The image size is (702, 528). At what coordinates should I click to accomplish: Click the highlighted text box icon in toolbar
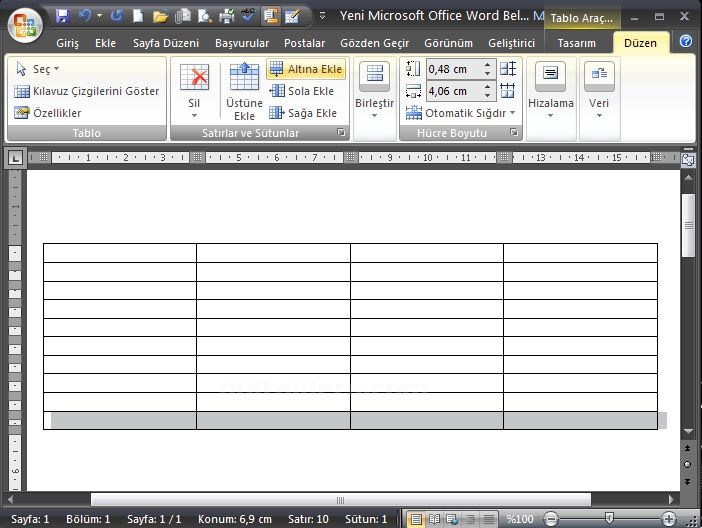coord(271,16)
